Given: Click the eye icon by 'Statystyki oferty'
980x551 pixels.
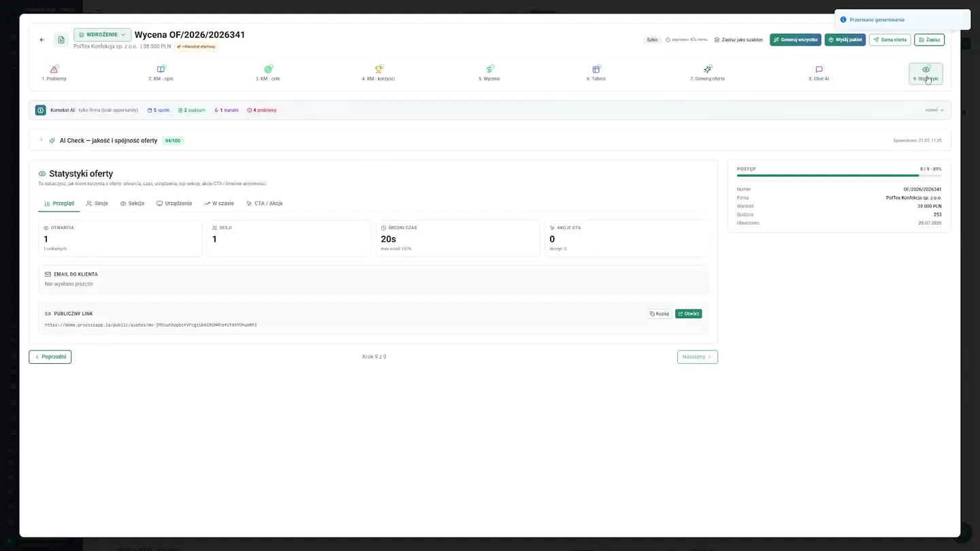Looking at the screenshot, I should [x=42, y=174].
